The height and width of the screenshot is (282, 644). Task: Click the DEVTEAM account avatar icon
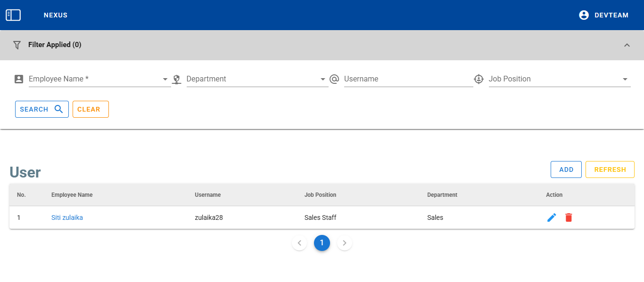pos(584,15)
